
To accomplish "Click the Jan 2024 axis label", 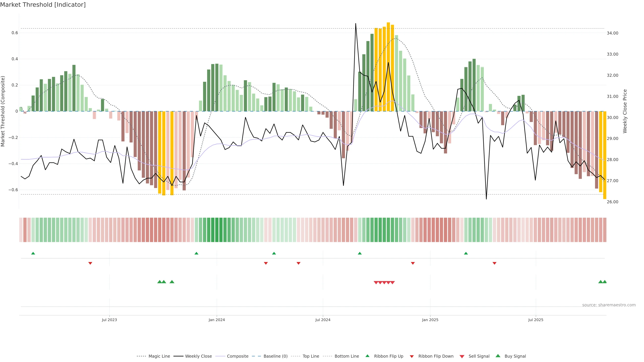I will pyautogui.click(x=217, y=320).
